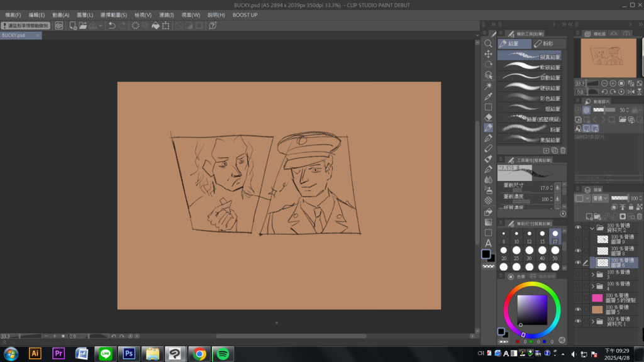Toggle visibility of layer 圖層 8
Viewport: 644px width, 362px height.
[x=579, y=251]
